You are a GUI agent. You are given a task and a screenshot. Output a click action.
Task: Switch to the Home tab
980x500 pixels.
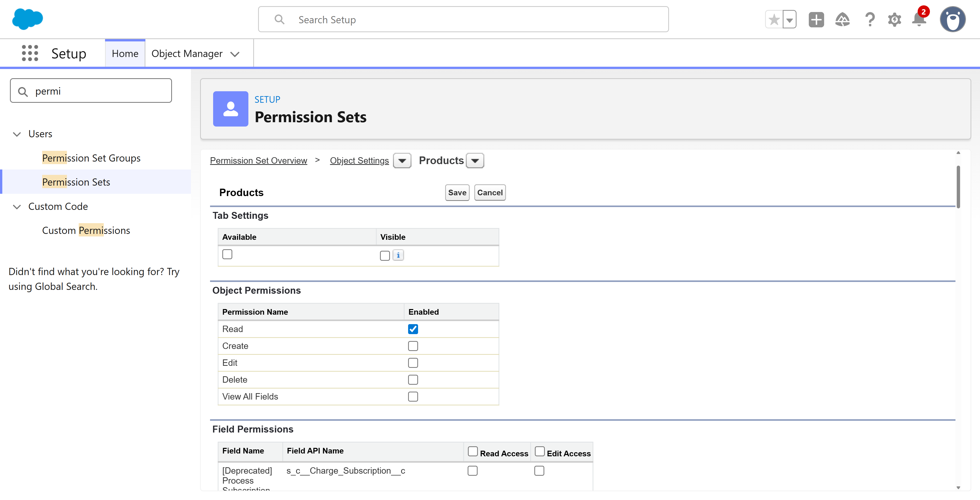125,53
